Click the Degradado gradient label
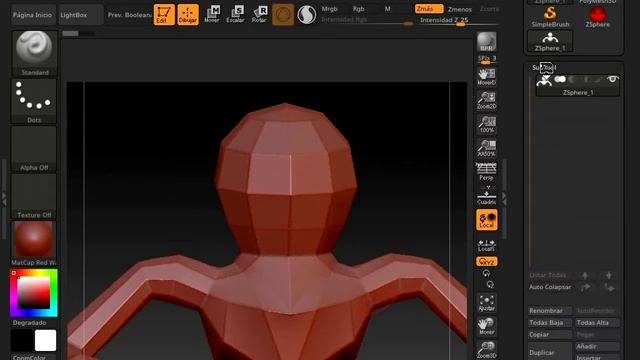The image size is (640, 360). [x=29, y=322]
